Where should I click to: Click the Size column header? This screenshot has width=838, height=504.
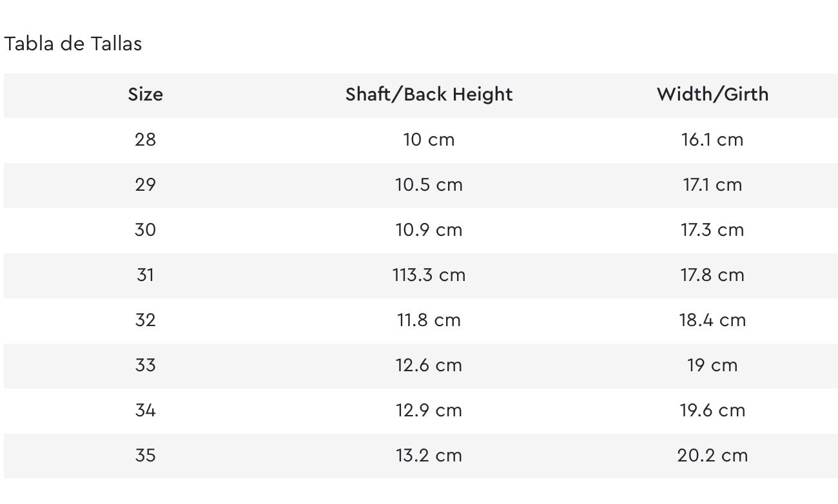[x=145, y=94]
